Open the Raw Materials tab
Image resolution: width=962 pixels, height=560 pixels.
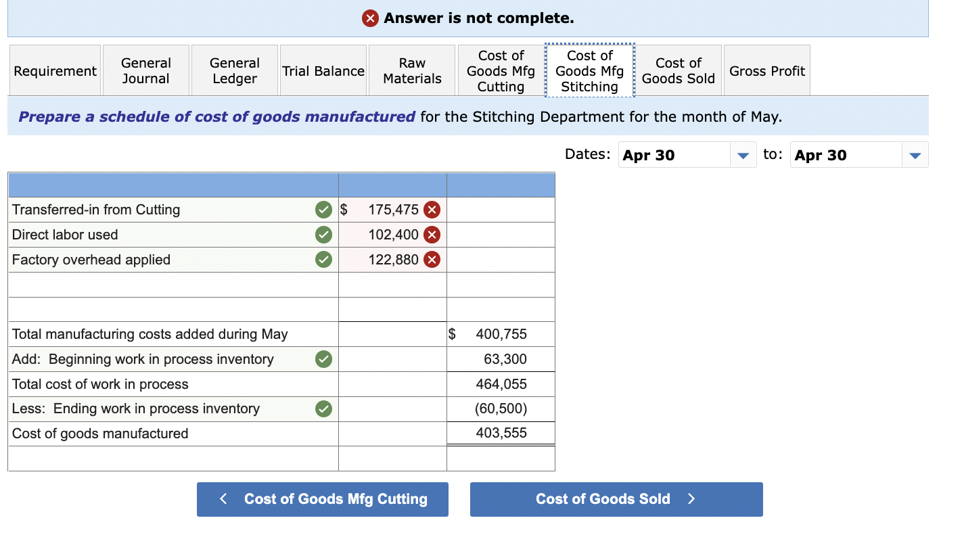pyautogui.click(x=411, y=70)
